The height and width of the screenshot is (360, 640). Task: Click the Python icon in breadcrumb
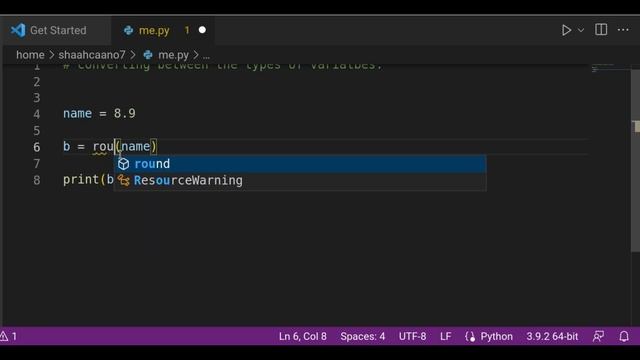148,55
